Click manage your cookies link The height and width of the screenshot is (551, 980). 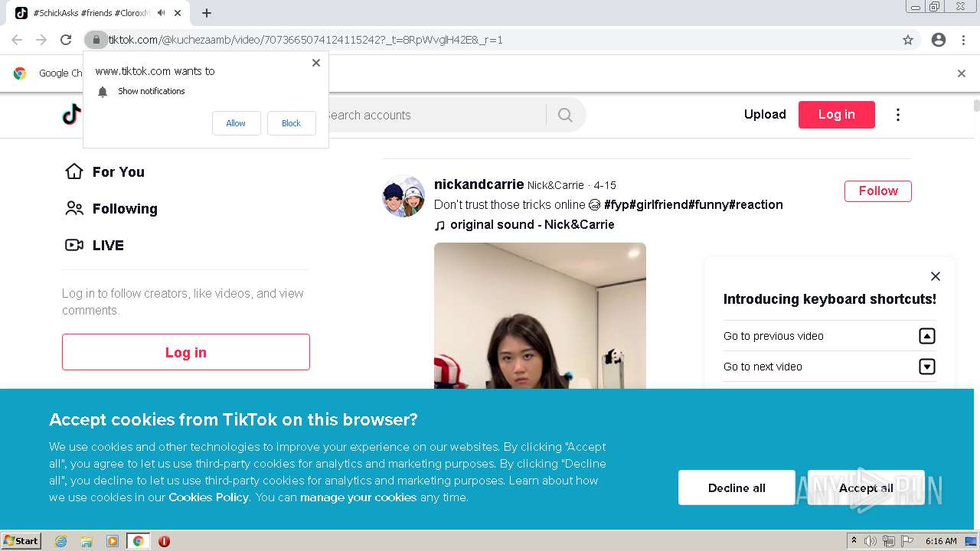(x=358, y=497)
